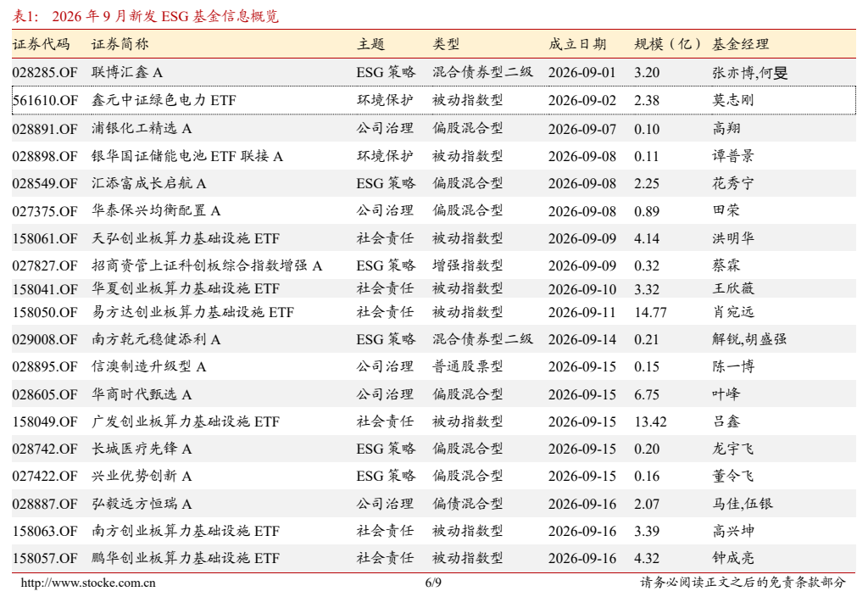Click manager cell 张亦博,何旻
This screenshot has height=597, width=868.
pos(749,73)
